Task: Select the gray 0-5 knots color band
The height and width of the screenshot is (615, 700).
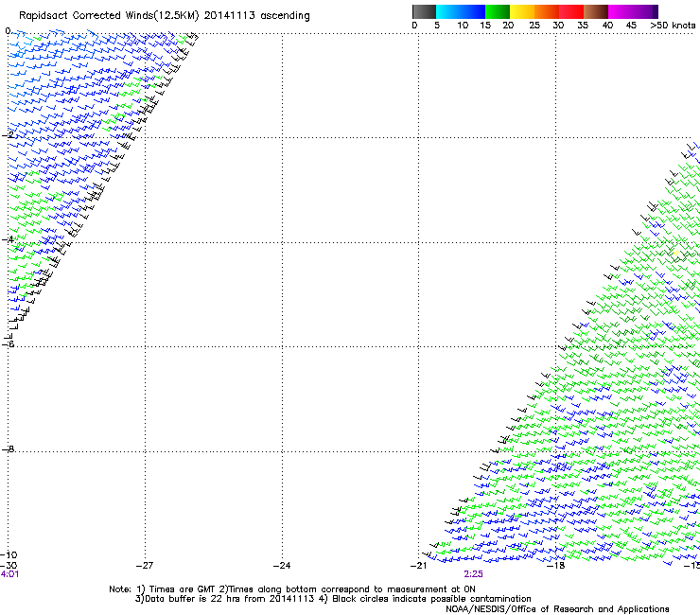Action: pyautogui.click(x=424, y=11)
